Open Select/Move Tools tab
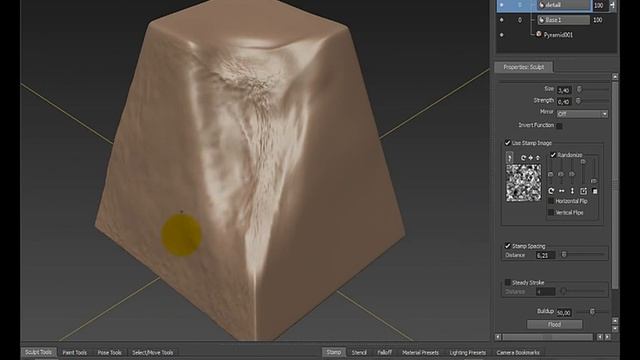Screen dimensions: 640x360 (153, 352)
